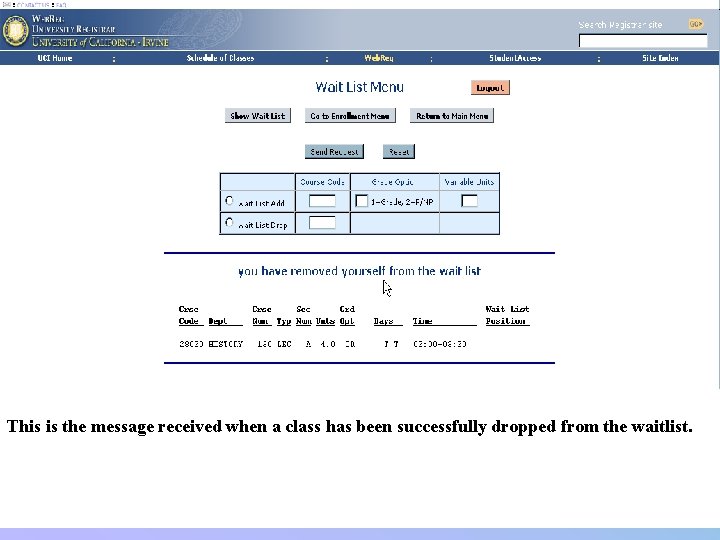Image resolution: width=720 pixels, height=540 pixels.
Task: Focus the Search Registrar site field
Action: 643,41
